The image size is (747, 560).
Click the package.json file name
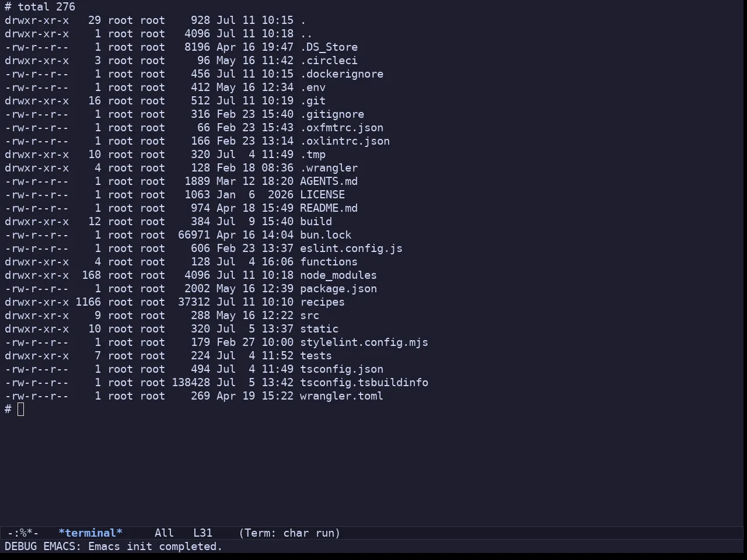click(x=338, y=289)
